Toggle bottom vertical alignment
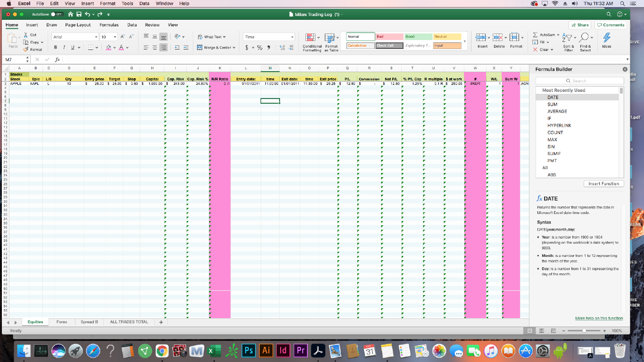The image size is (644, 362). click(x=164, y=37)
